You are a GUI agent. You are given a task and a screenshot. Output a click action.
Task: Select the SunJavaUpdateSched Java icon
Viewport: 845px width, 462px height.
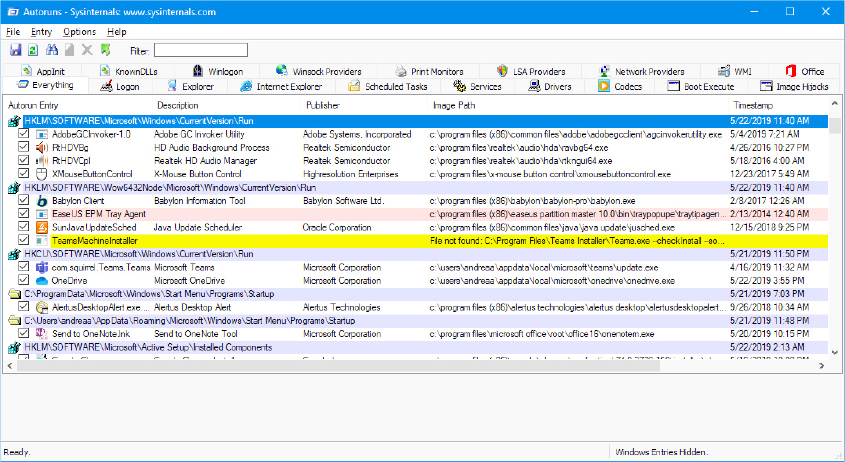coord(42,227)
